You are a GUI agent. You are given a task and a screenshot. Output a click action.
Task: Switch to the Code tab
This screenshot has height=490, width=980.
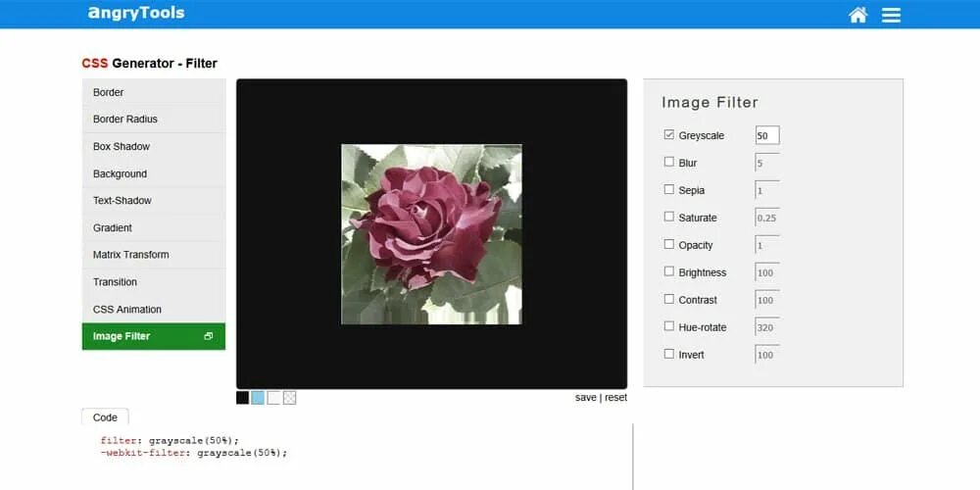pyautogui.click(x=105, y=416)
